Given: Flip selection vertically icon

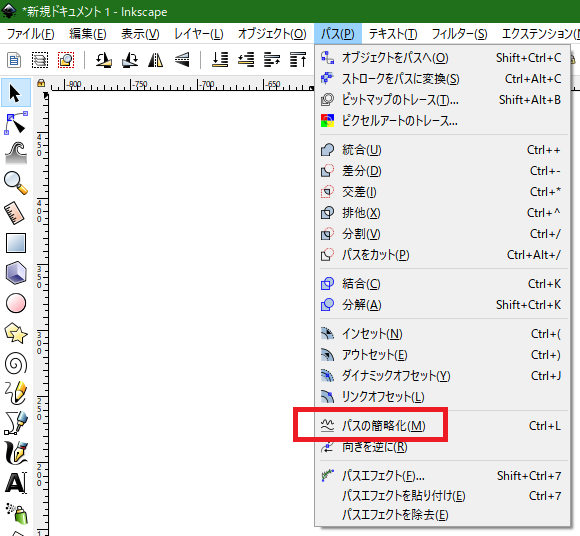Looking at the screenshot, I should [182, 60].
